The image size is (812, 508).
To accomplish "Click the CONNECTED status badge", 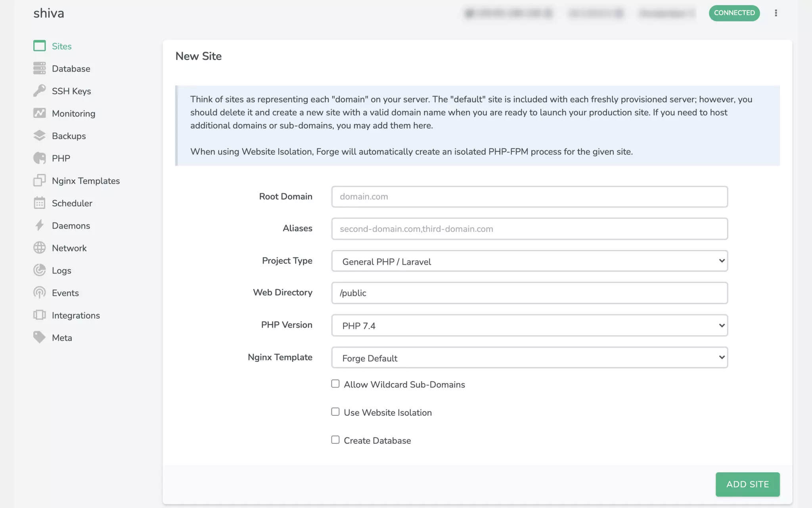I will (734, 13).
